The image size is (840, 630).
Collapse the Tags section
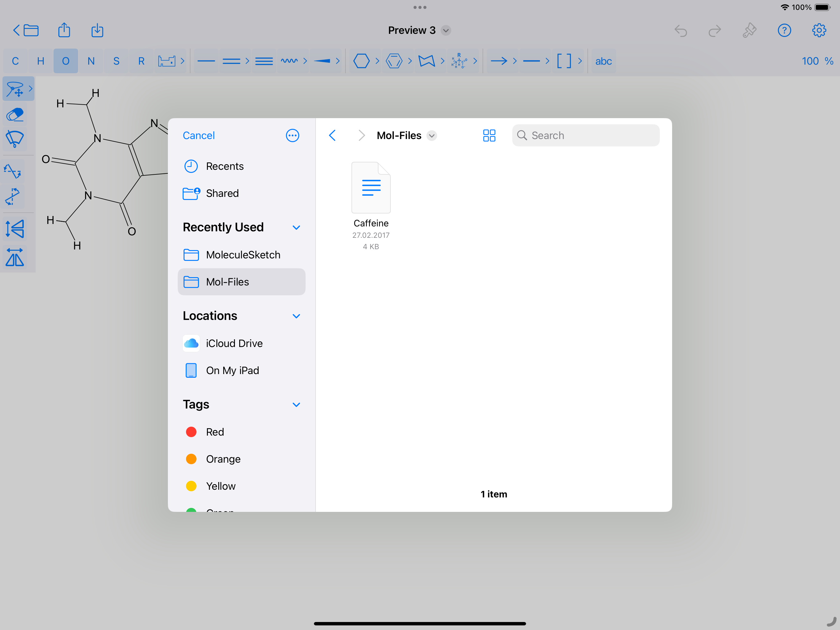297,404
